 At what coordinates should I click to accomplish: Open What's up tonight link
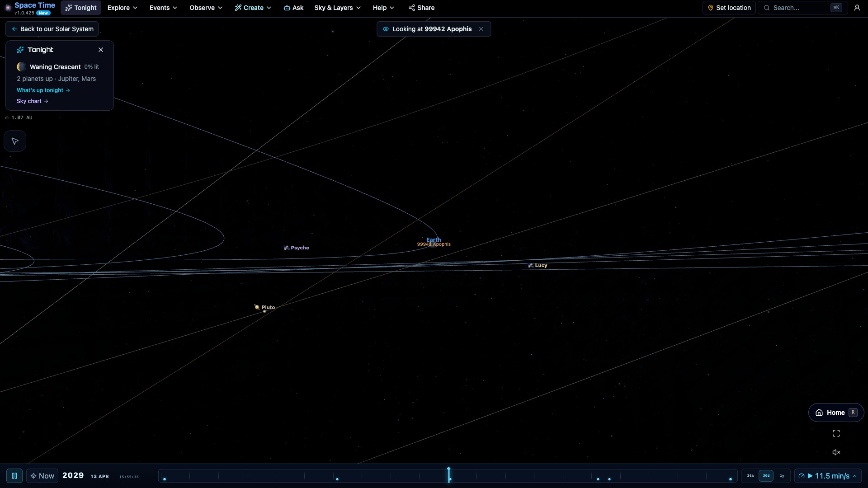click(43, 90)
